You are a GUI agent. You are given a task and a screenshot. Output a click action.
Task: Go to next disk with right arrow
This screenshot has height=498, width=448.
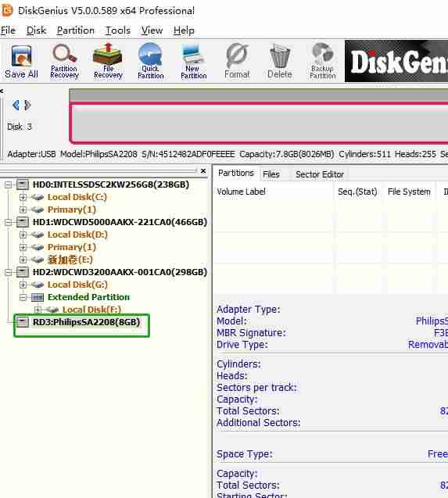[27, 105]
